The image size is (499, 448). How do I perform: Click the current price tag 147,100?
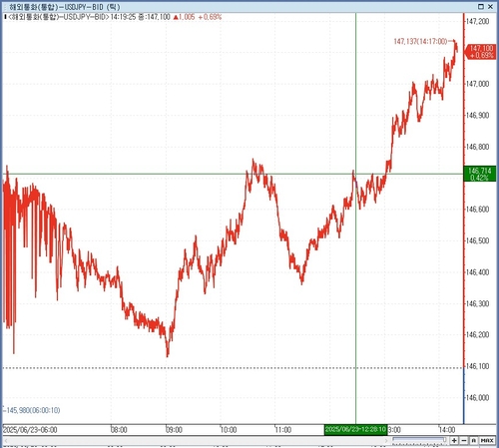pos(481,52)
